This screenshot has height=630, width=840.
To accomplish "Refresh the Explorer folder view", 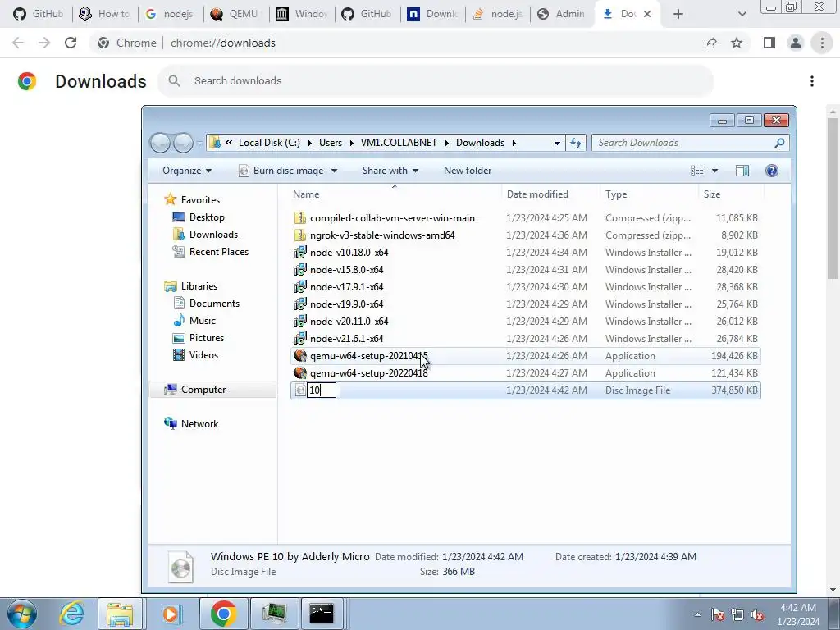I will tap(576, 143).
